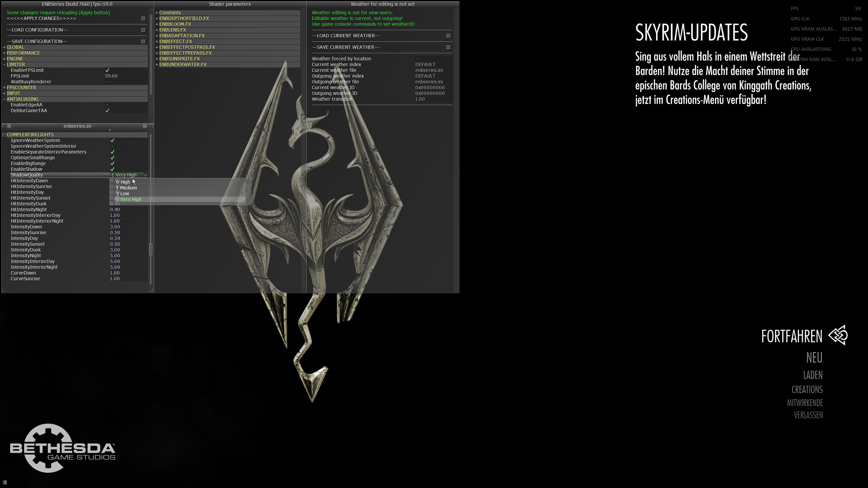
Task: Click the SAVE CONFIGURATION square button
Action: [x=143, y=42]
